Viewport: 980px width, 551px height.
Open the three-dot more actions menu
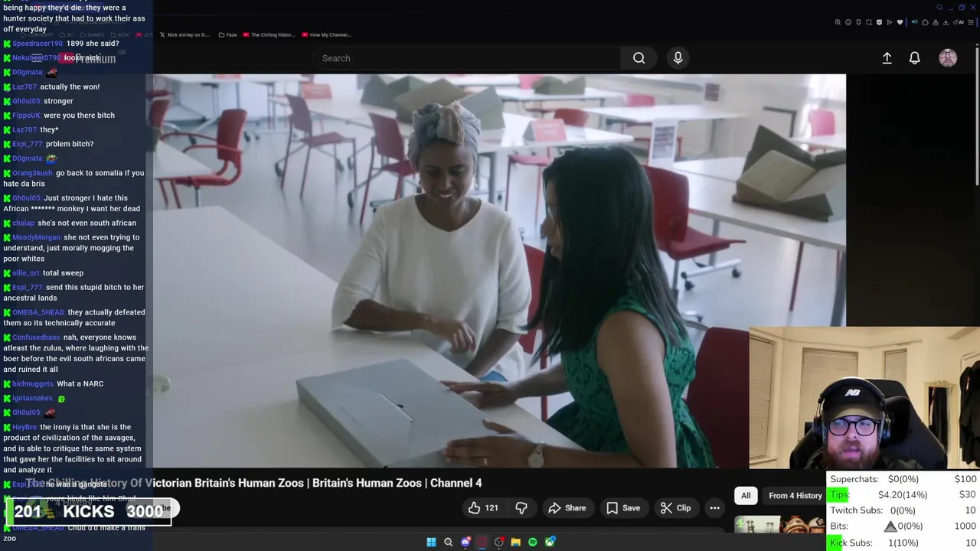click(x=714, y=507)
